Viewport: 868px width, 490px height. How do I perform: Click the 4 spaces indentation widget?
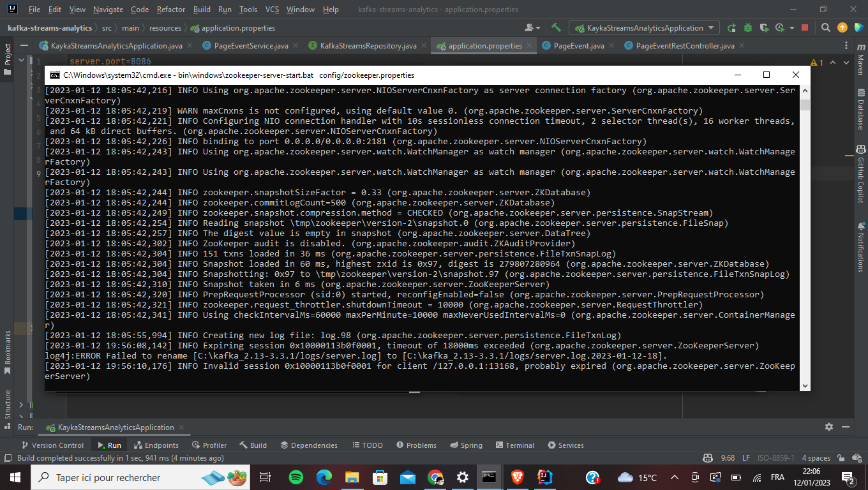[816, 458]
